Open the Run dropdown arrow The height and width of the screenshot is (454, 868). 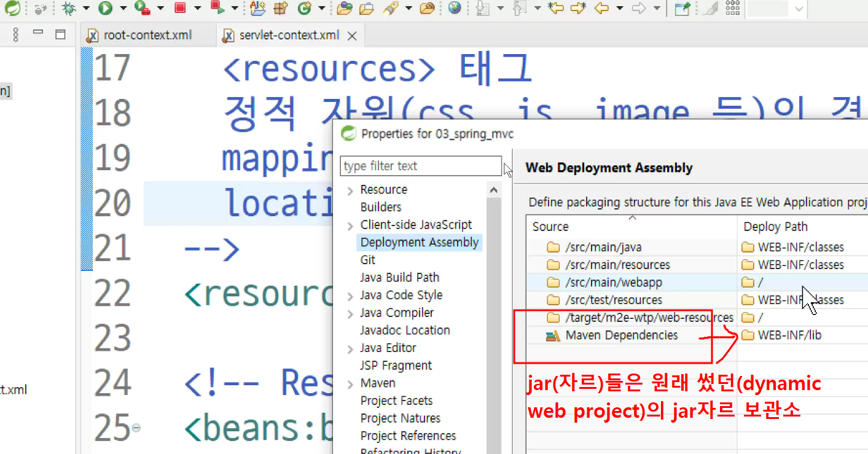[x=123, y=9]
